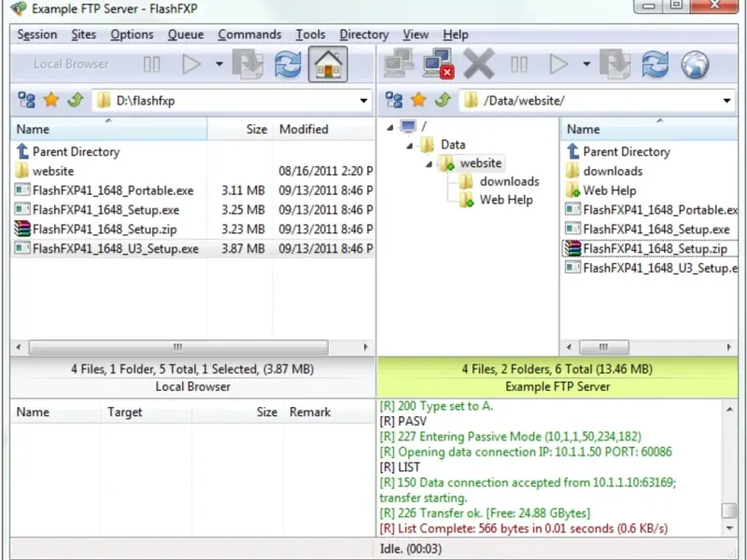Open the remote transfer options dropdown arrow
747x560 pixels.
click(586, 63)
